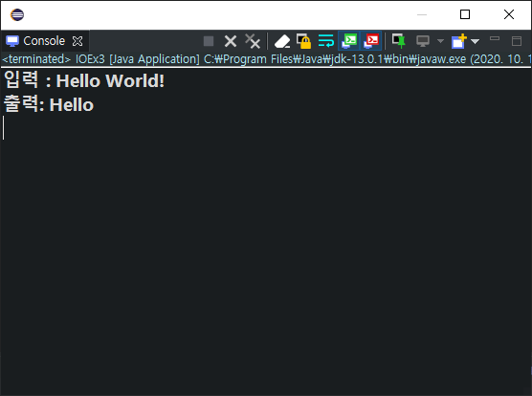This screenshot has height=396, width=532.
Task: Pin the console with green pin
Action: point(399,41)
